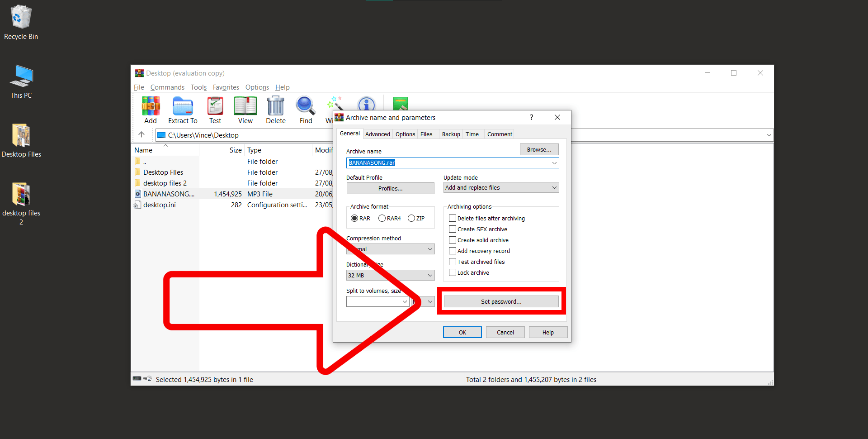Viewport: 868px width, 439px height.
Task: Select the BANANASONG MP3 file
Action: pyautogui.click(x=168, y=194)
